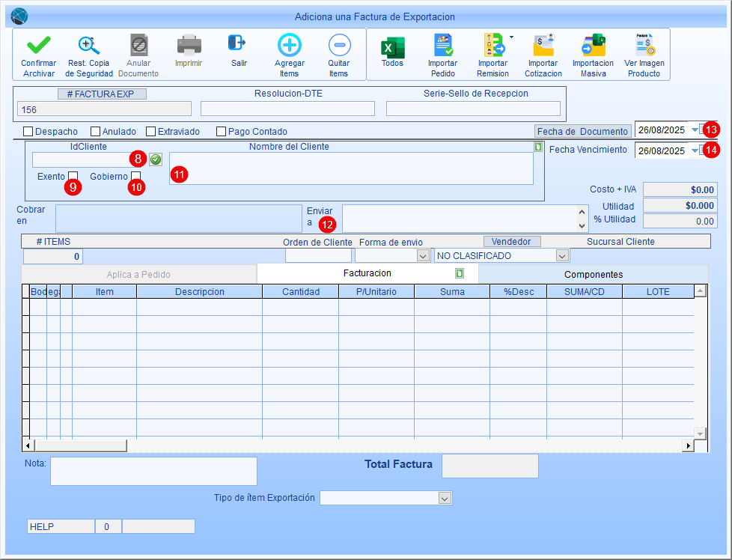Click Importar Cotizacion icon

542,46
